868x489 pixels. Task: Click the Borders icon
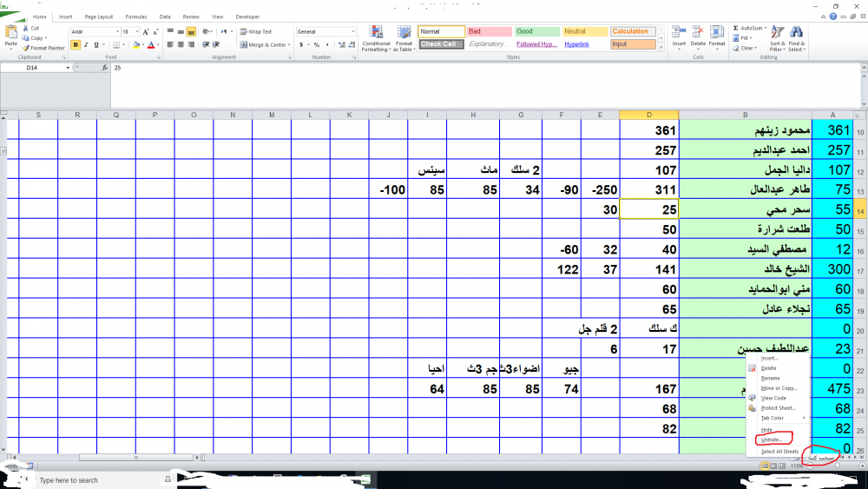[116, 45]
